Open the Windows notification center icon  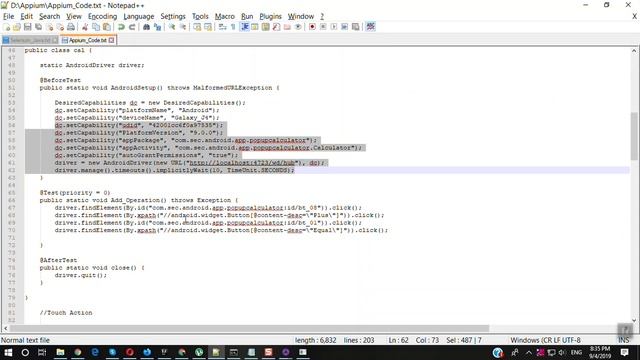tap(624, 352)
